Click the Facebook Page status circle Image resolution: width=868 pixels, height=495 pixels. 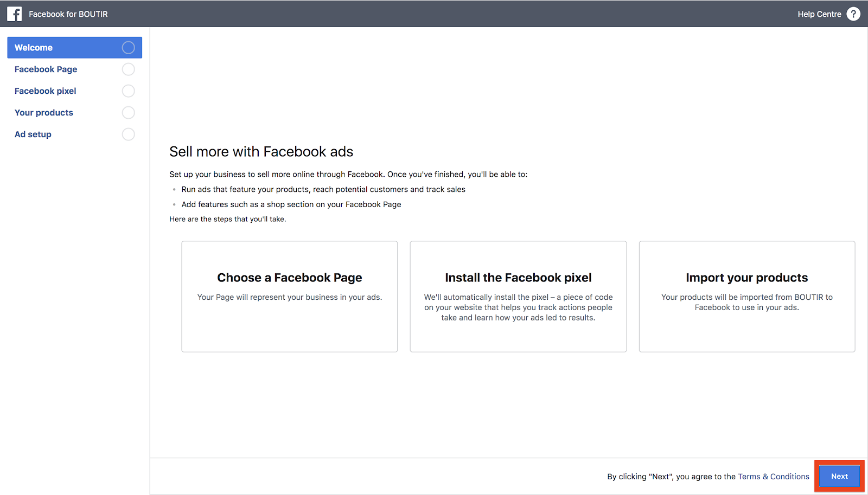coord(129,69)
